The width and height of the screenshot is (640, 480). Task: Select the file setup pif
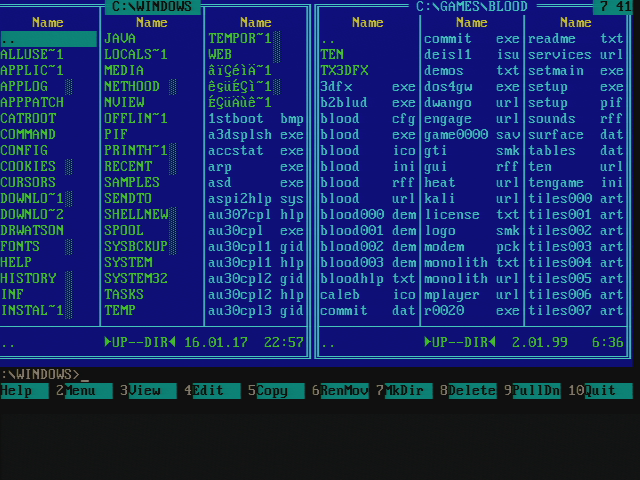pyautogui.click(x=576, y=102)
